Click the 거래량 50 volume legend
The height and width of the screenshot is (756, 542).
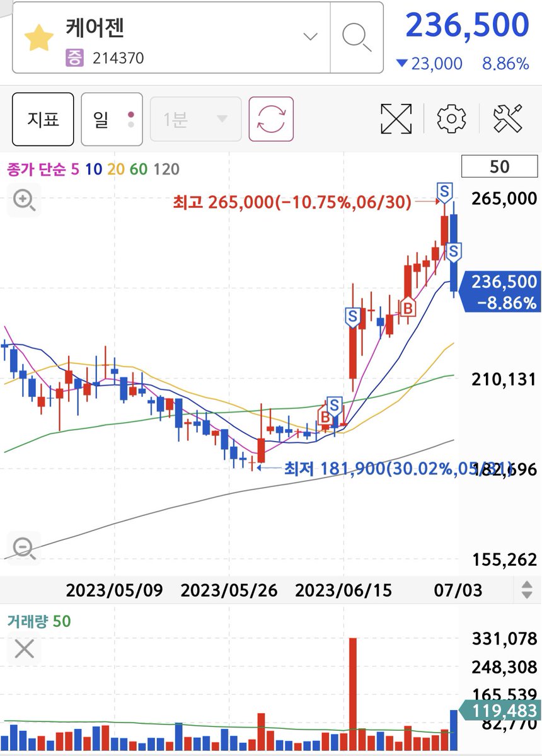pyautogui.click(x=39, y=621)
